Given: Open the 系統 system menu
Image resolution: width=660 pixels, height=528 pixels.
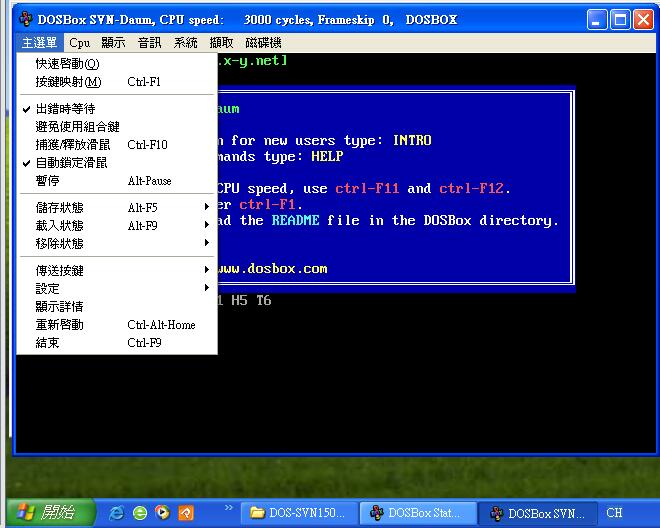Looking at the screenshot, I should tap(185, 43).
